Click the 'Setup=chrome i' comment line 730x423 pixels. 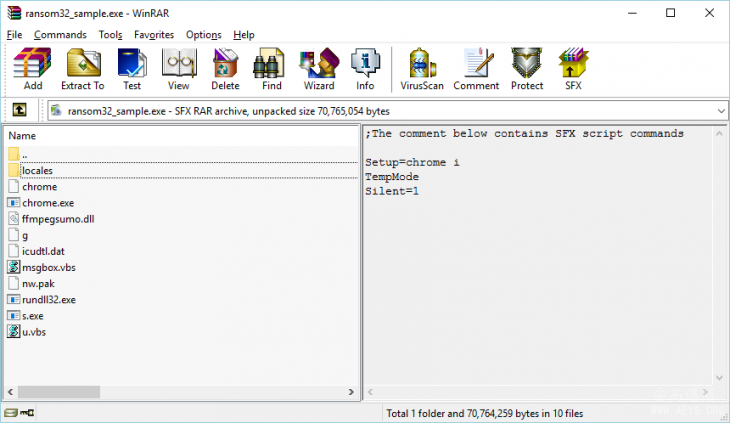tap(412, 162)
